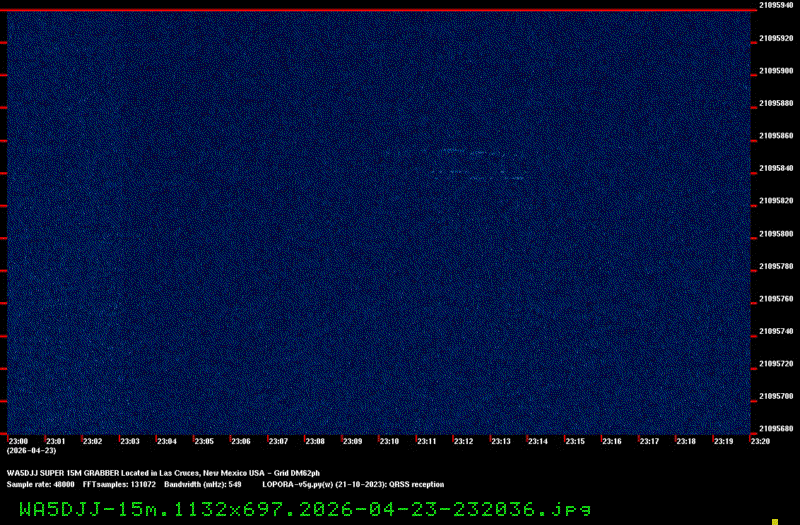The image size is (800, 525).
Task: Click the 'Sample rate: 48000' text
Action: pos(40,485)
